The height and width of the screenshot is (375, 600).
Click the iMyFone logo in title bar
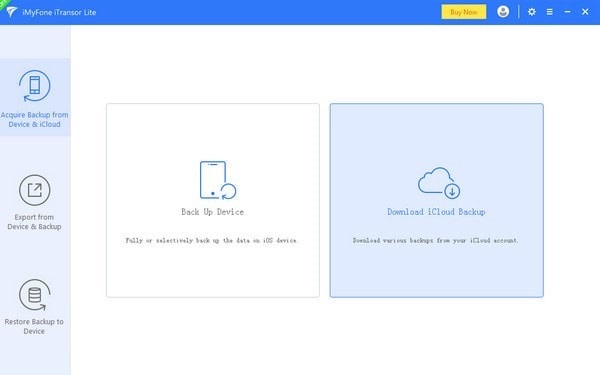(11, 12)
